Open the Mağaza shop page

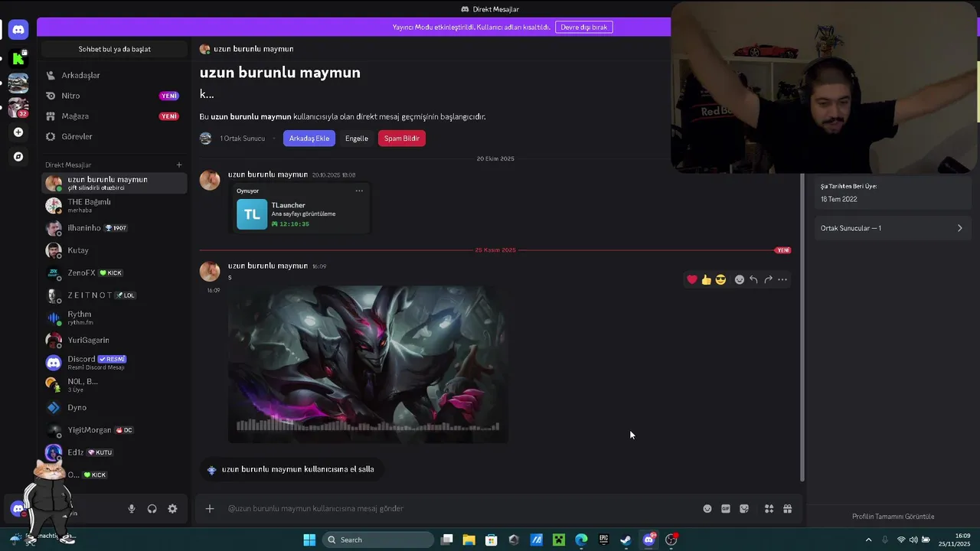114,116
